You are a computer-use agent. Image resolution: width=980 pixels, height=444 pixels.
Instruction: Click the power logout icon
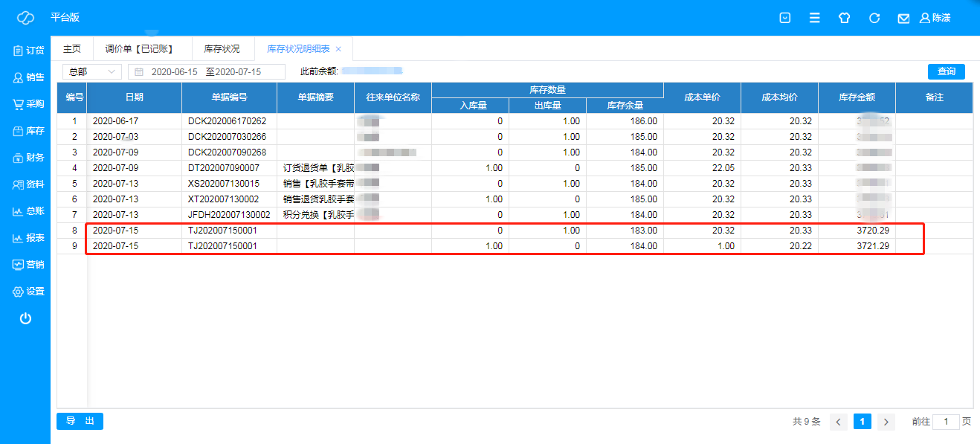click(x=25, y=318)
